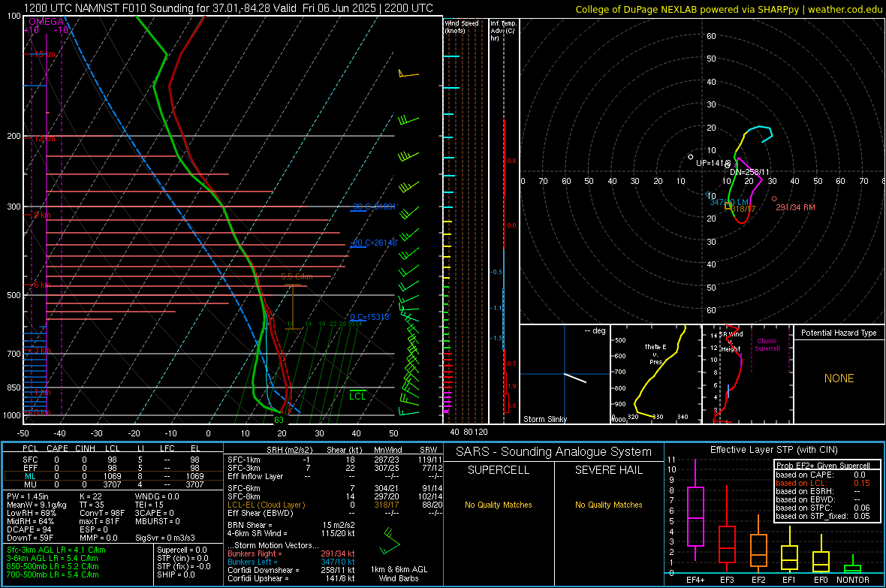Click the Storm Slinky label
The height and width of the screenshot is (588, 886).
(x=544, y=419)
